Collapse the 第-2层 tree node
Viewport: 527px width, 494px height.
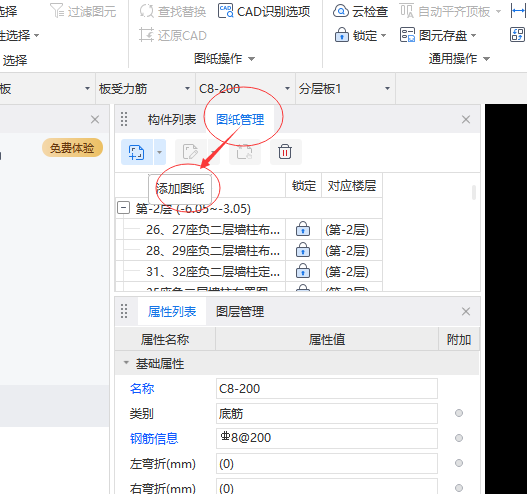tap(123, 208)
